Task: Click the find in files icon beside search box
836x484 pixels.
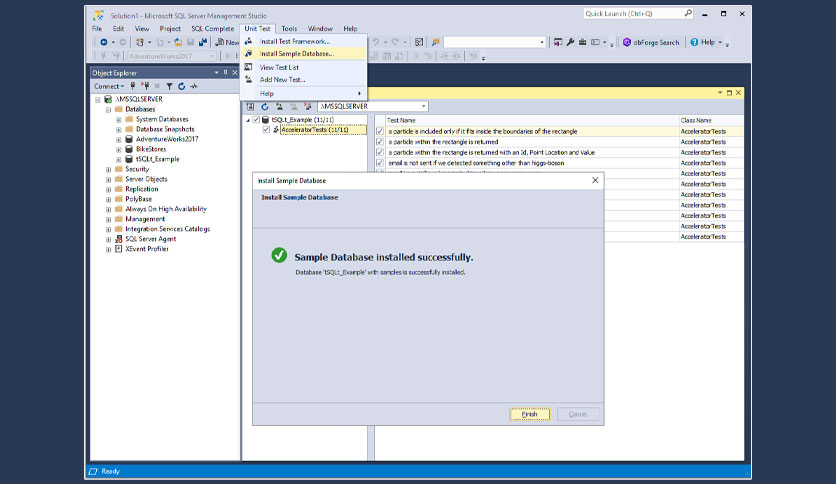Action: point(435,42)
